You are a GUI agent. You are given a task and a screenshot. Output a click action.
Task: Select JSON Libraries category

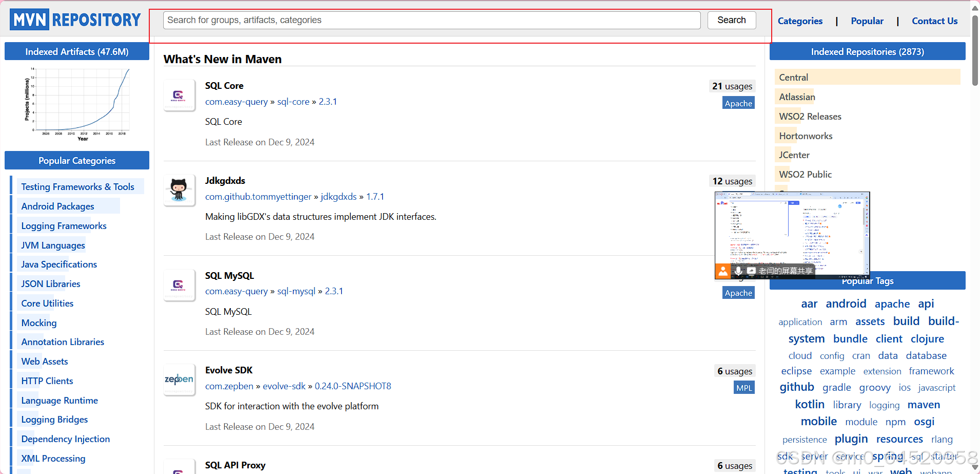click(50, 284)
